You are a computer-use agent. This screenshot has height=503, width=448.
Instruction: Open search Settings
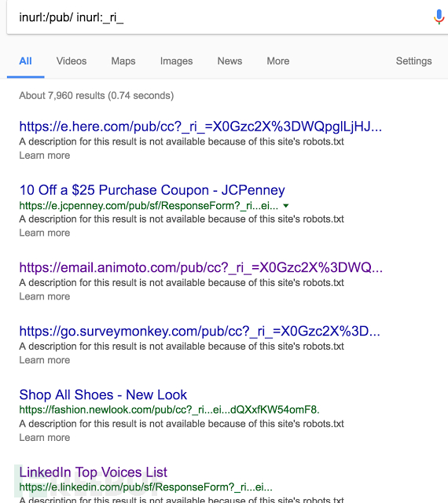[x=413, y=61]
